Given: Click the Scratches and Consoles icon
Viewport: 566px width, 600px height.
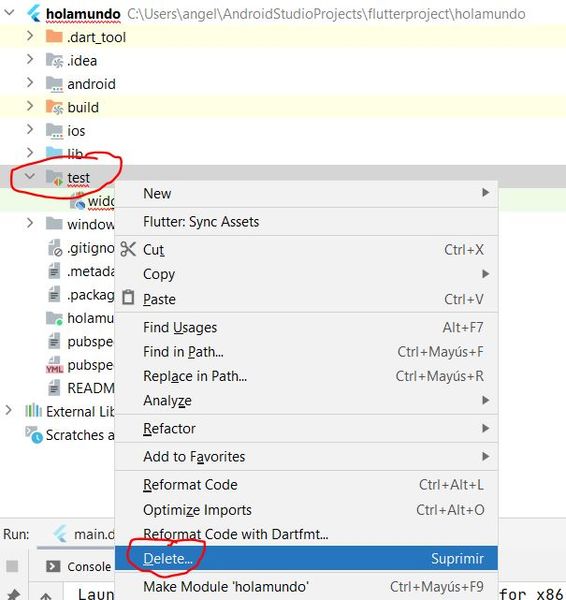Looking at the screenshot, I should click(x=34, y=435).
